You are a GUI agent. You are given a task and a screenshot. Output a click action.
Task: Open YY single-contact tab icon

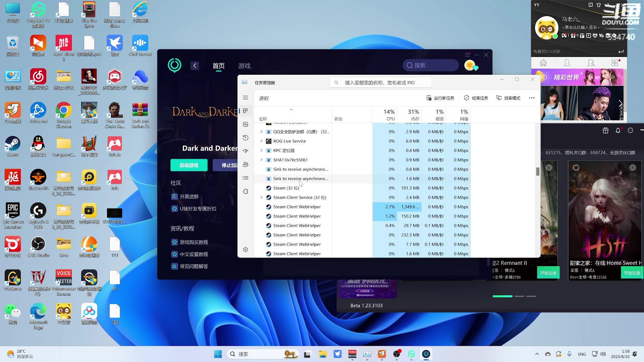coord(567,63)
